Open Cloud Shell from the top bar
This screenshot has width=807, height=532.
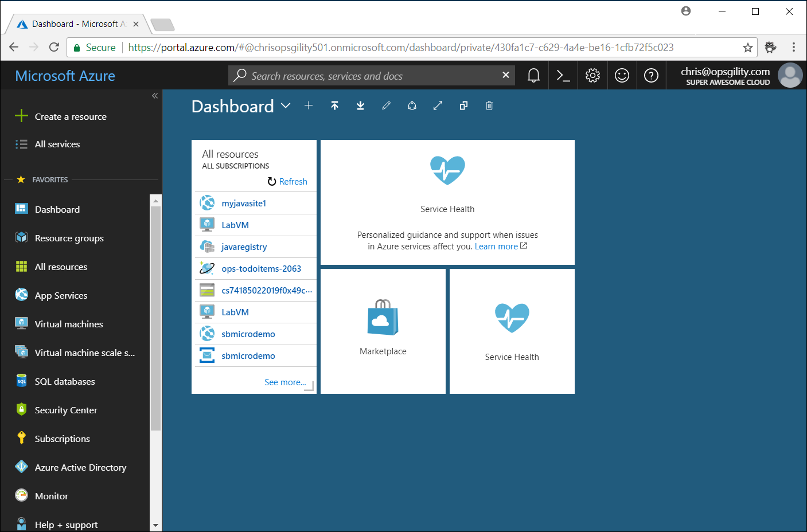pos(563,75)
